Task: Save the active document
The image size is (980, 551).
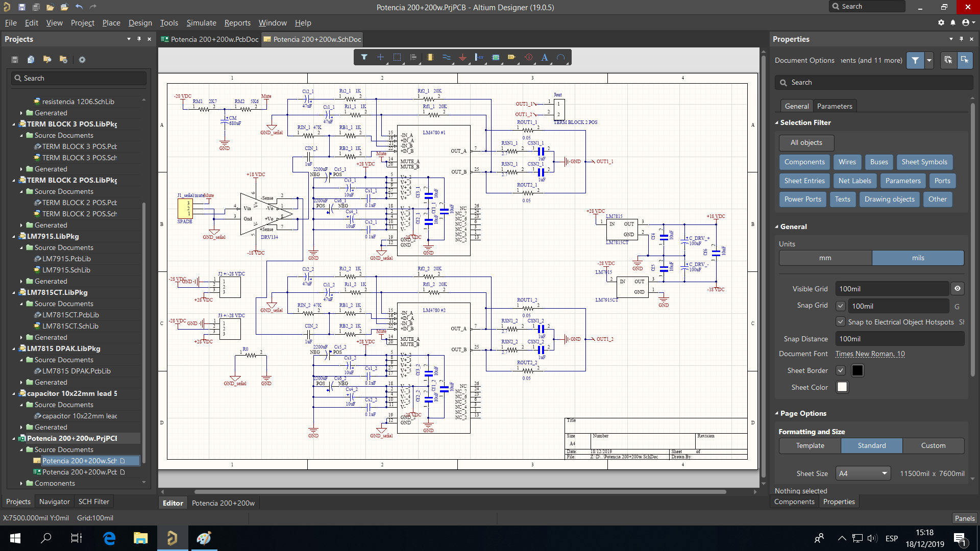Action: click(21, 7)
